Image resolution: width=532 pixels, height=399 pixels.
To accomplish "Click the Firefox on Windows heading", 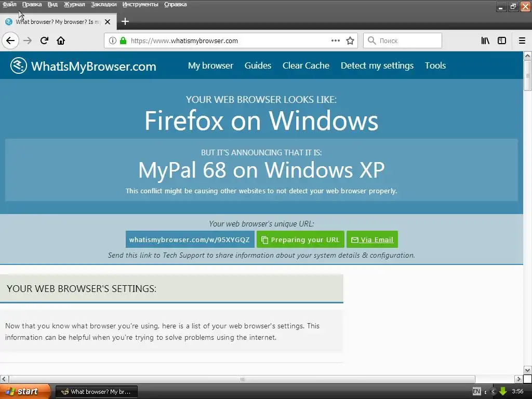I will pos(261,121).
